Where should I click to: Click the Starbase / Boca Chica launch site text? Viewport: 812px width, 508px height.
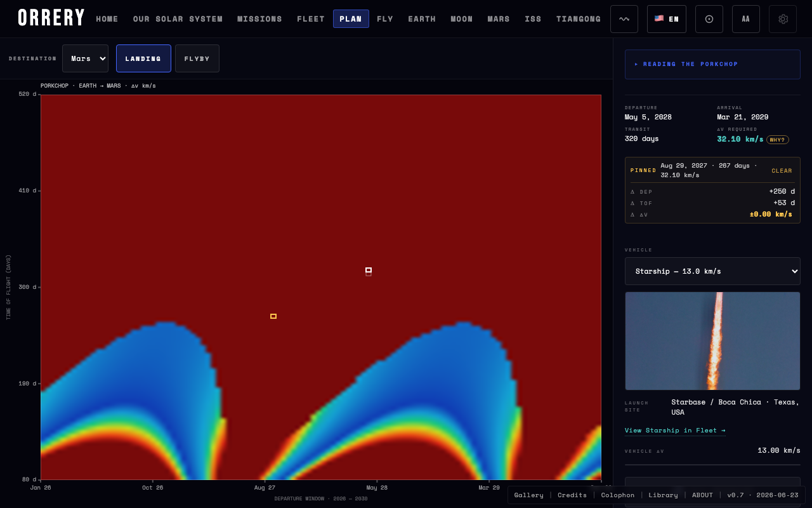(735, 407)
